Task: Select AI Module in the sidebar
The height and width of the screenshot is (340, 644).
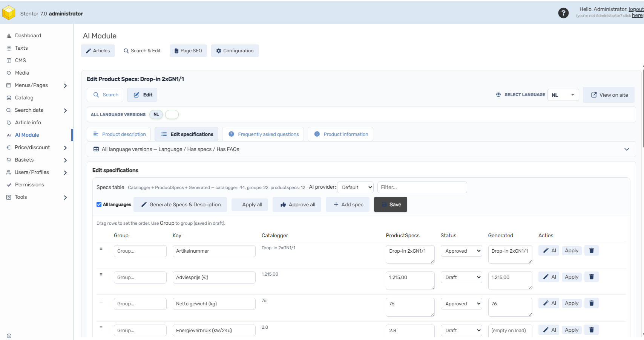Action: [27, 135]
